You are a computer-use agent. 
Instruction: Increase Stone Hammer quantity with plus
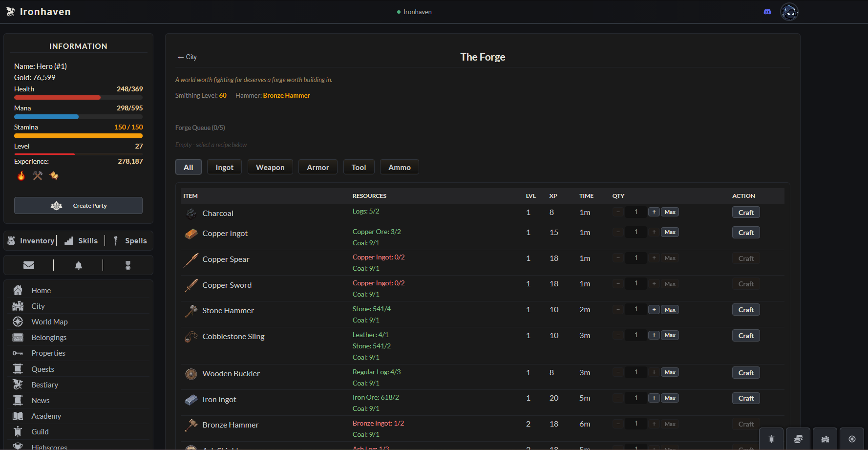(x=654, y=310)
